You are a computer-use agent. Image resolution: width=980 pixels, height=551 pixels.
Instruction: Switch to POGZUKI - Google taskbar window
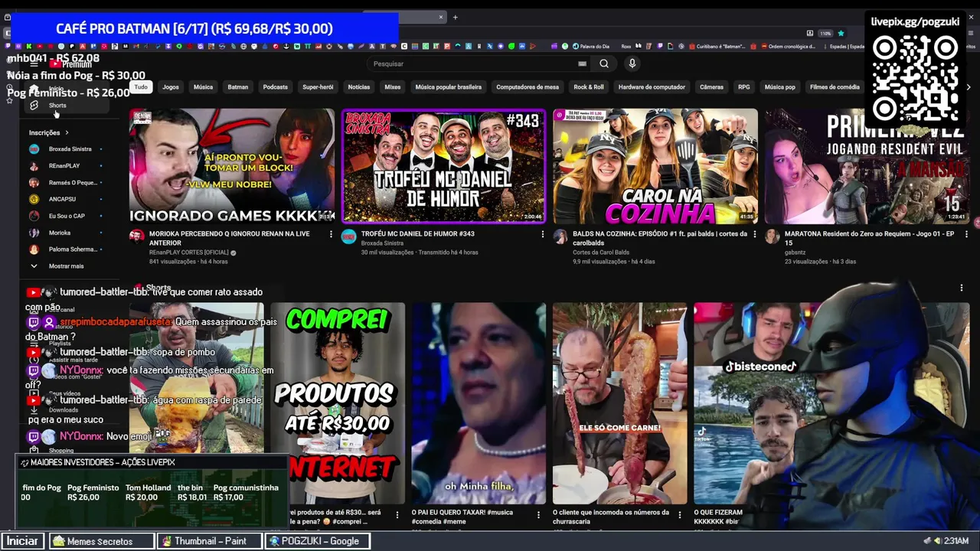click(318, 541)
